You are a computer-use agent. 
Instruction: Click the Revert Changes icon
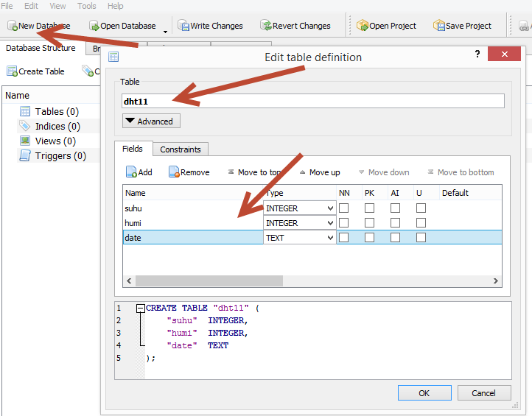pos(266,26)
